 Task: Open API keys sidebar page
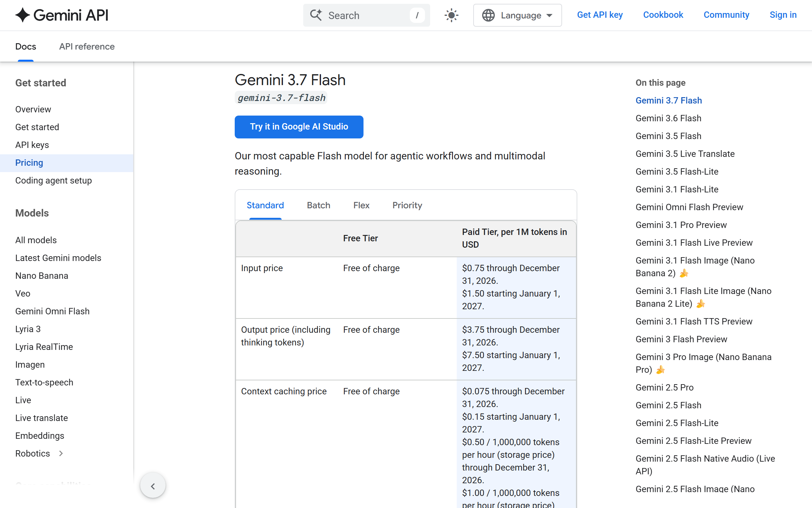coord(32,145)
